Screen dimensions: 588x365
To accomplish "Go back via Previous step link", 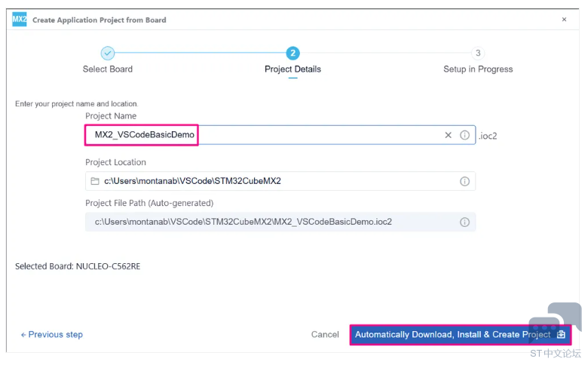I will coord(52,335).
